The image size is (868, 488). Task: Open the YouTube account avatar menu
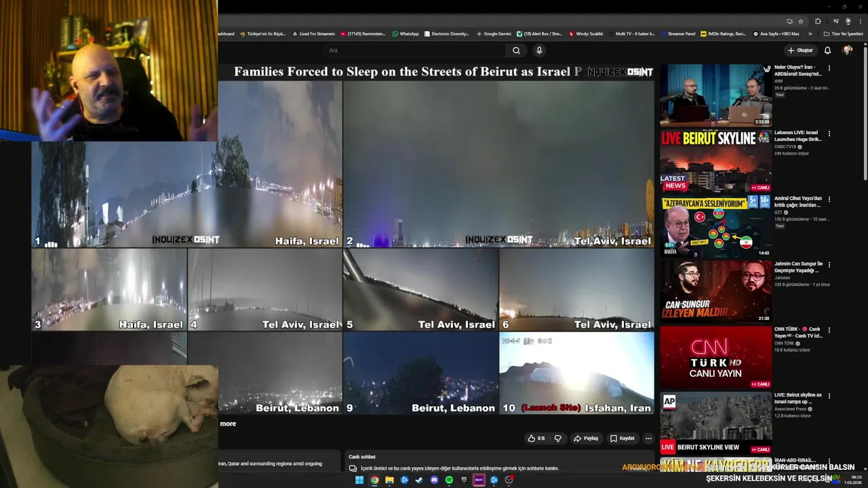[x=847, y=50]
